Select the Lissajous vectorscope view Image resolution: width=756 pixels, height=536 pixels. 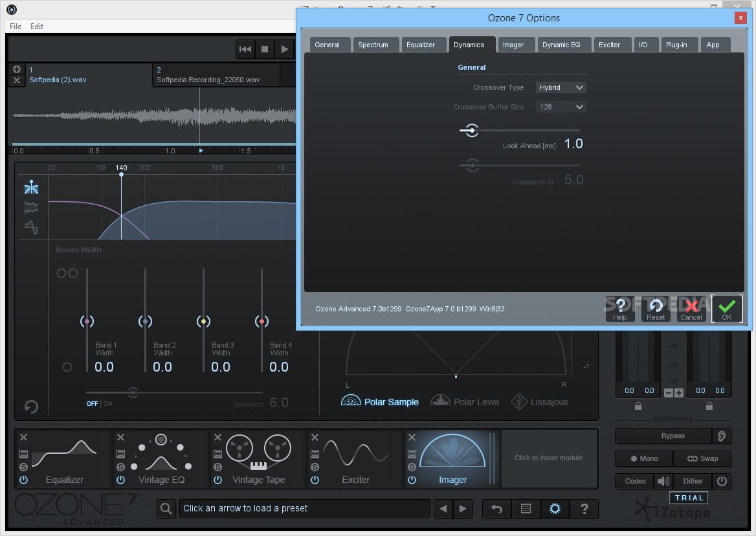(x=540, y=401)
